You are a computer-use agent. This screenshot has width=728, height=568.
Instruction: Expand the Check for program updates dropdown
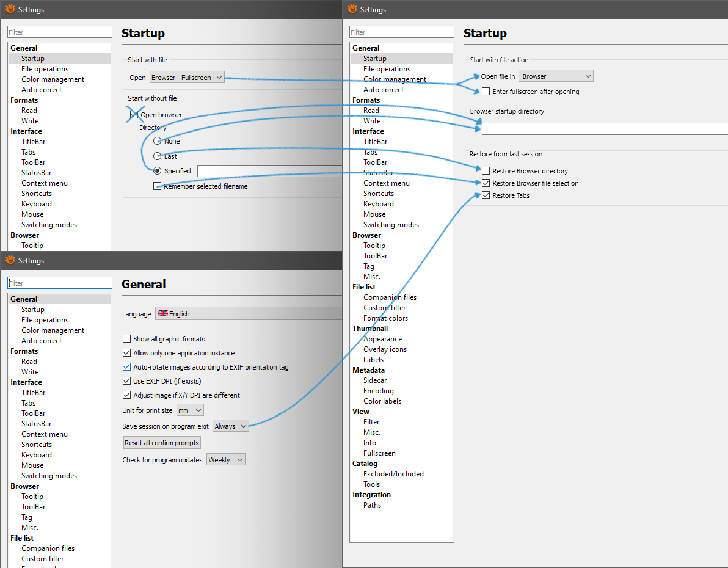225,460
